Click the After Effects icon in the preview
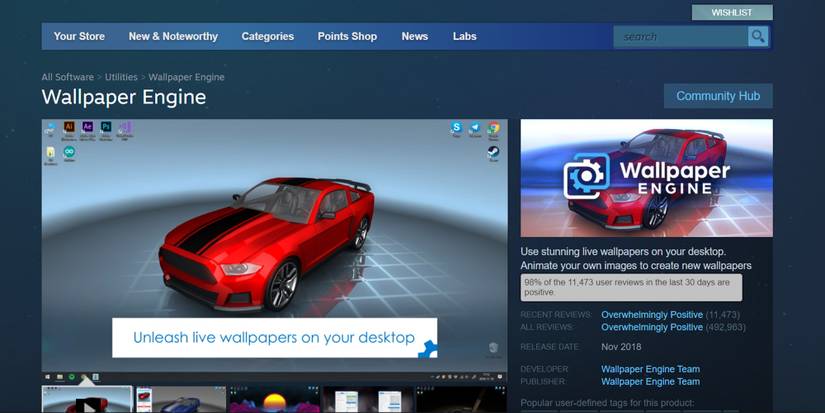 (88, 128)
